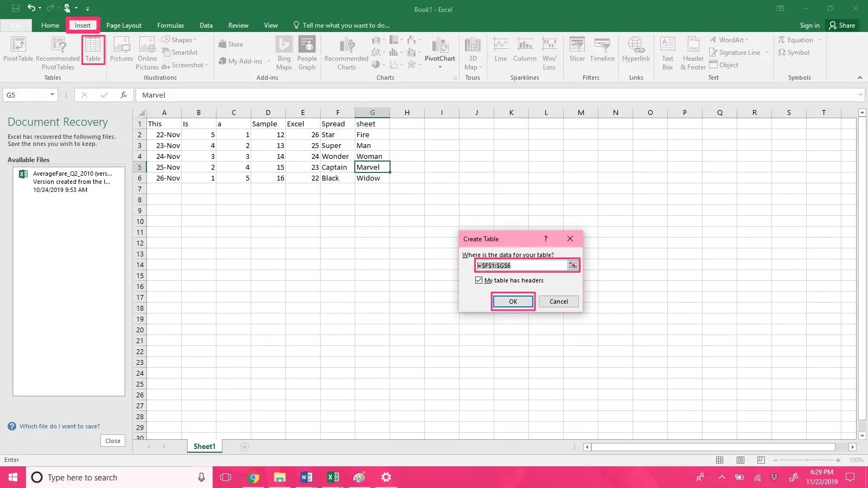The image size is (868, 488).
Task: Open the WordArt dropdown
Action: coord(729,40)
